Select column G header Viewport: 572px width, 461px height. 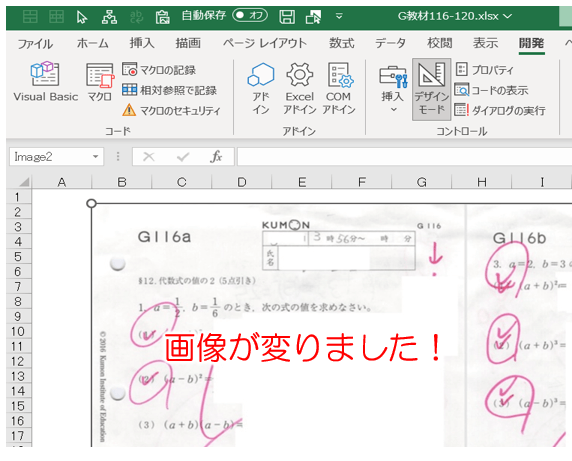point(422,182)
